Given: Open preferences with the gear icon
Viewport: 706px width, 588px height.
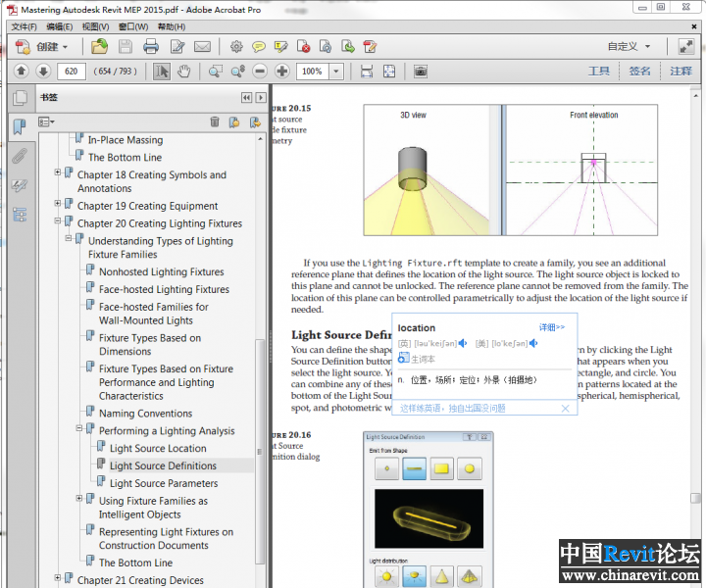Looking at the screenshot, I should point(236,46).
